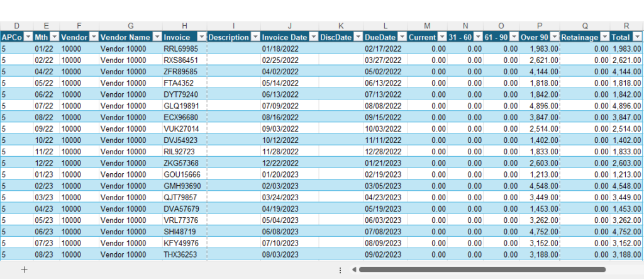The width and height of the screenshot is (644, 279).
Task: Select invoice cell GLQ19891
Action: [x=184, y=106]
